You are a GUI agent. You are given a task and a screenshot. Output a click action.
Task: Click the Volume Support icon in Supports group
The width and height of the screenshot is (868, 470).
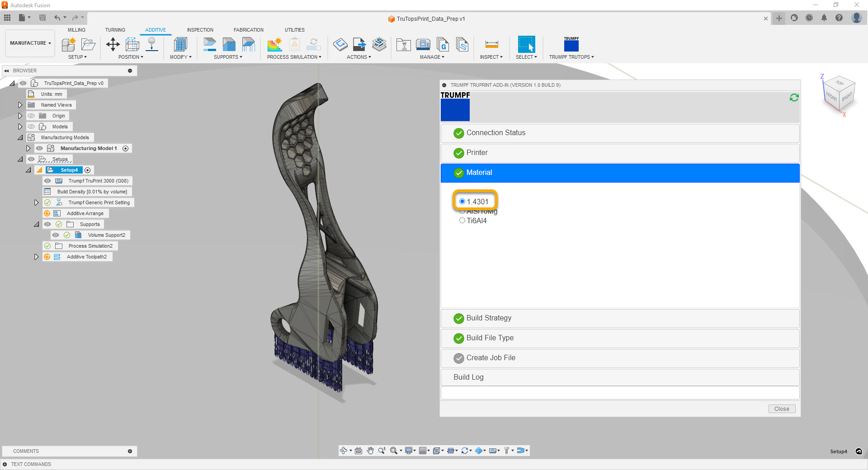[229, 44]
